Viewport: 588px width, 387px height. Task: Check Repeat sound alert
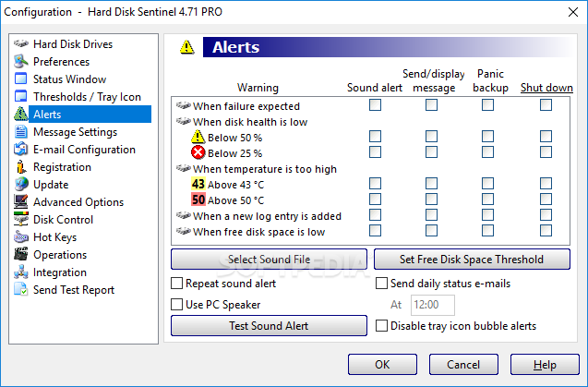(x=176, y=283)
